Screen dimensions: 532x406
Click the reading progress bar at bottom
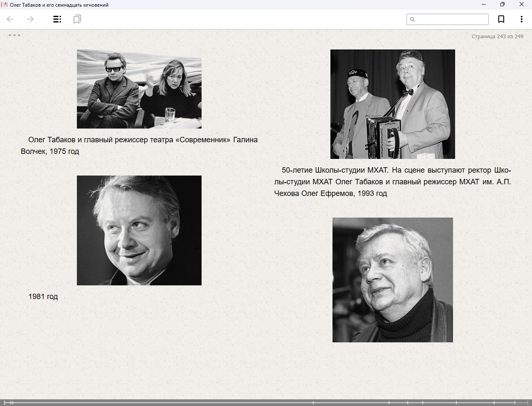[166, 402]
